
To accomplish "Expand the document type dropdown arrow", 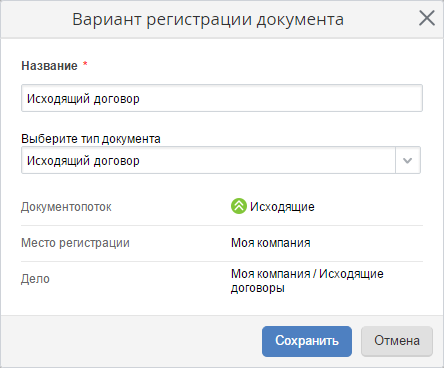I will click(408, 160).
